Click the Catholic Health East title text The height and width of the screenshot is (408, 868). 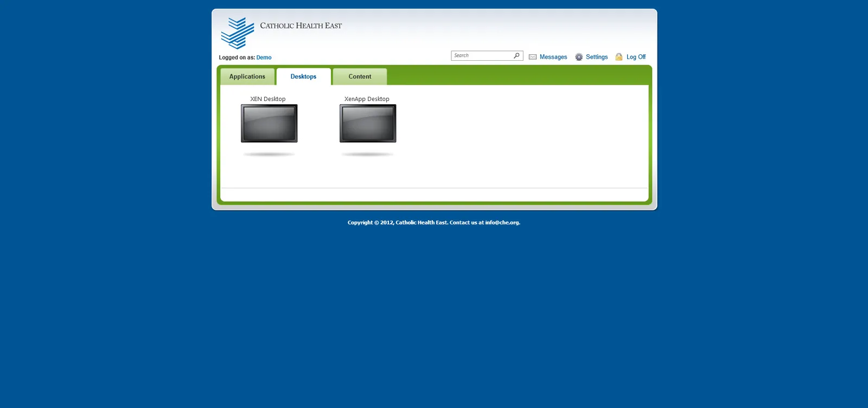tap(301, 25)
